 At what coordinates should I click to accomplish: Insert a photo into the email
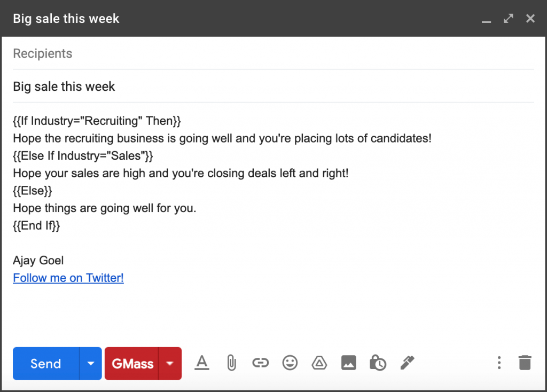[348, 363]
